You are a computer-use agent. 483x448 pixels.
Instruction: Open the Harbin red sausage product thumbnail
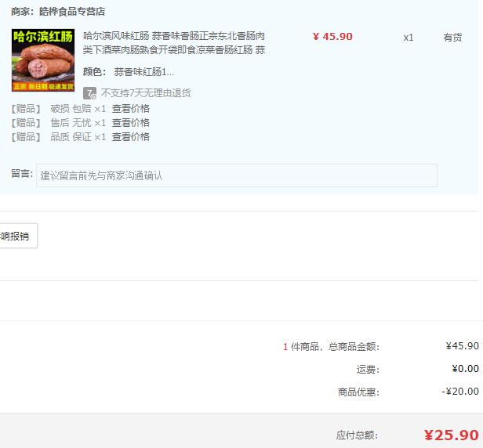pyautogui.click(x=43, y=60)
